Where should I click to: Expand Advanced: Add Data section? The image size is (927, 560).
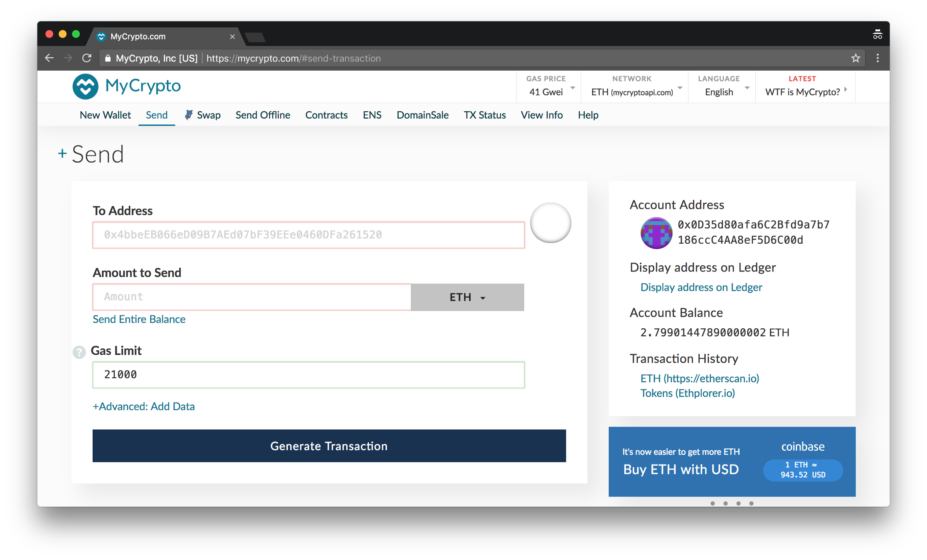point(144,406)
